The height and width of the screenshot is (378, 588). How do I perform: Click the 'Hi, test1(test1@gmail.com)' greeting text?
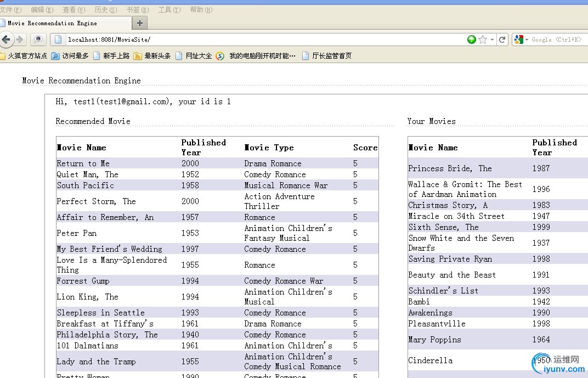point(115,101)
